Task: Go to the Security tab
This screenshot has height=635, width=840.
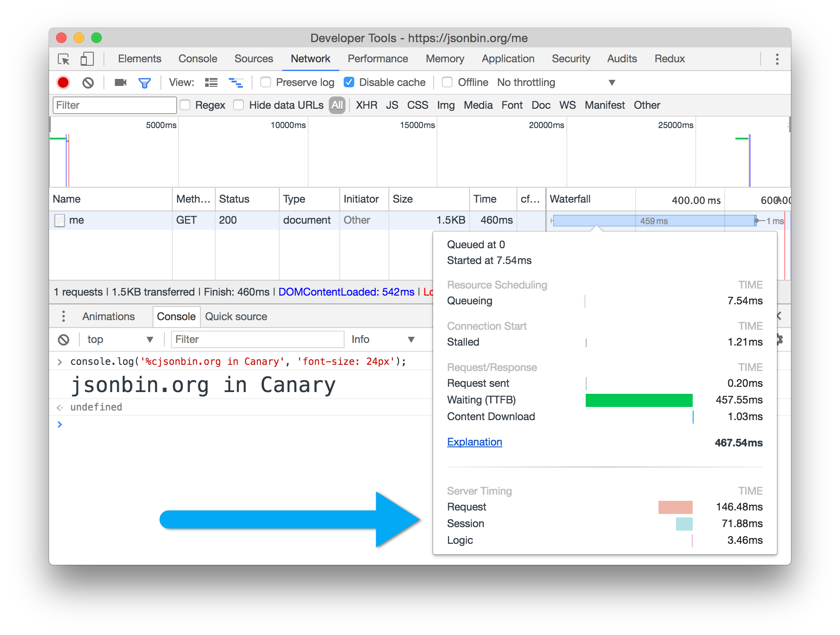Action: [571, 59]
